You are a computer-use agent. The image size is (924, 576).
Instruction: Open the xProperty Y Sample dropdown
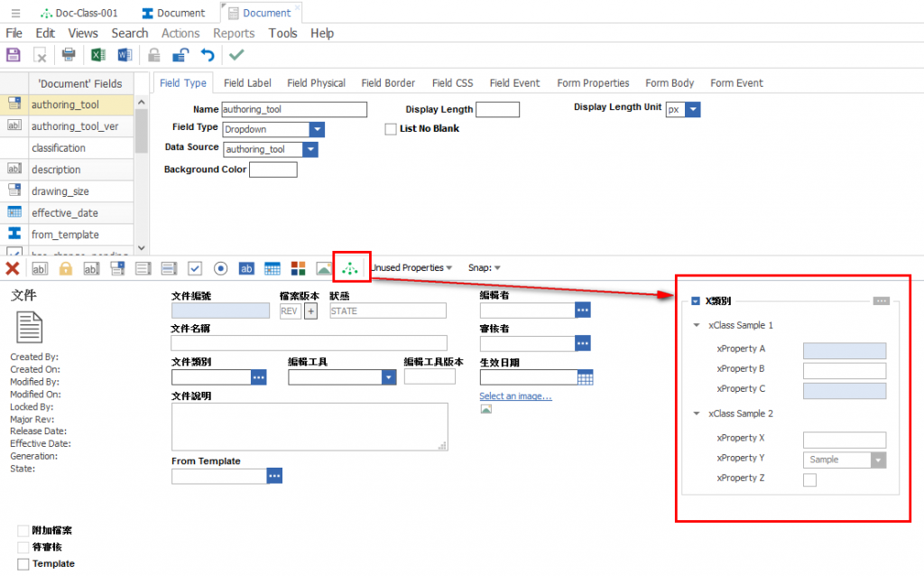tap(878, 460)
